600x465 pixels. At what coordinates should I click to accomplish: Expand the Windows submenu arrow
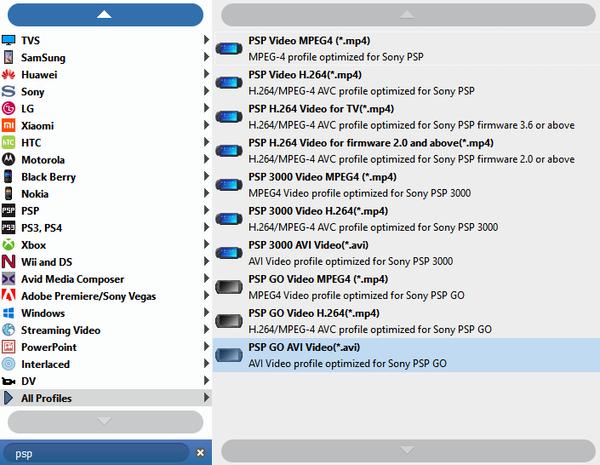206,312
